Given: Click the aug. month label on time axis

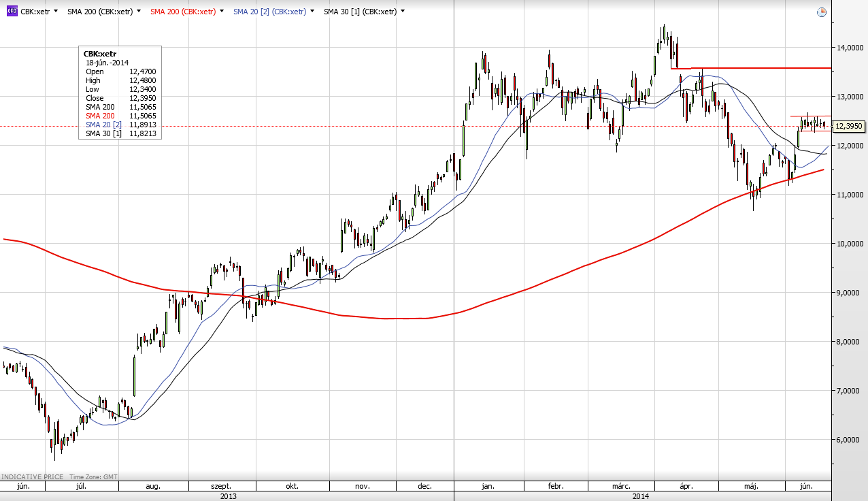Looking at the screenshot, I should tap(153, 487).
